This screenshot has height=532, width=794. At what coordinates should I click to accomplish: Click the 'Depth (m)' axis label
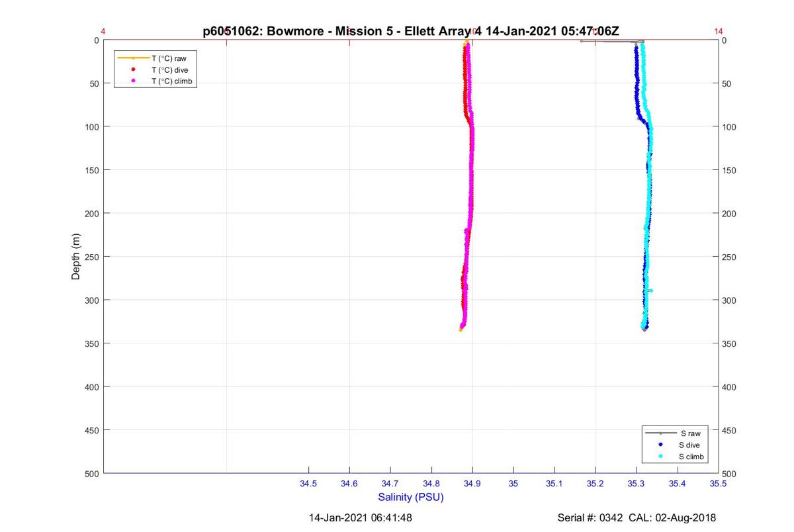pos(76,257)
